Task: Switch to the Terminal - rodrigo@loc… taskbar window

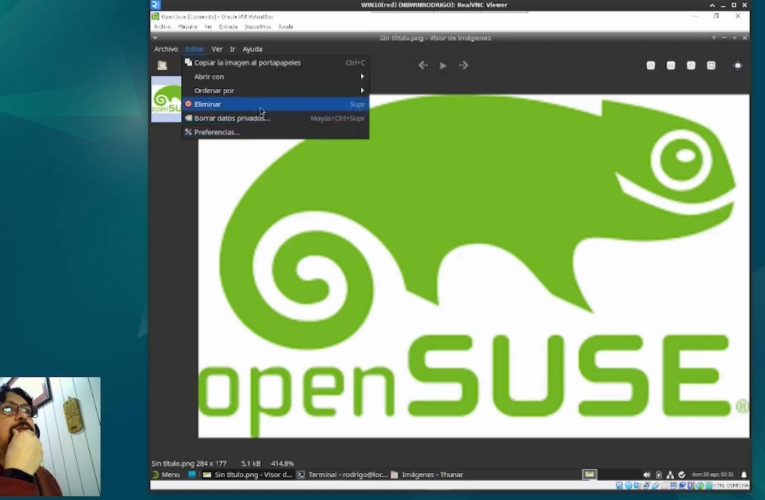Action: tap(342, 475)
